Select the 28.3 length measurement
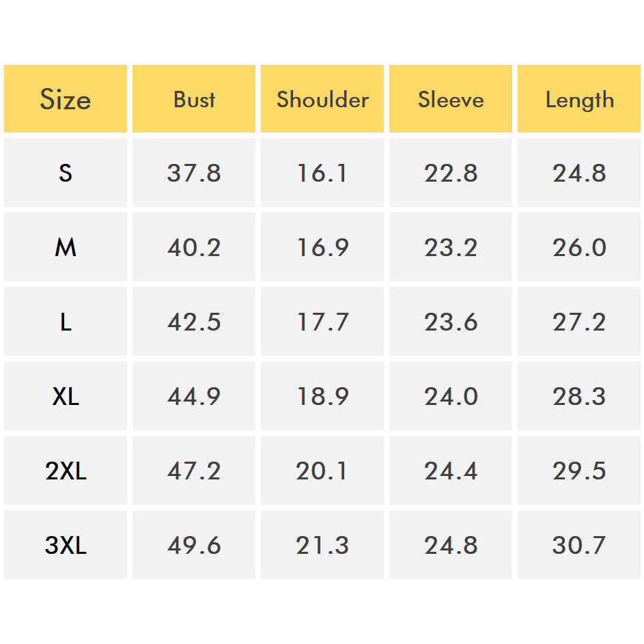 (x=579, y=396)
